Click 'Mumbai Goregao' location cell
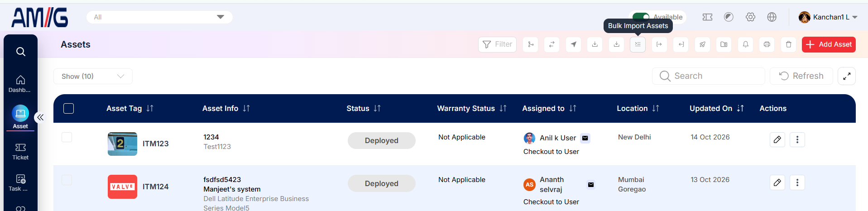Image resolution: width=868 pixels, height=211 pixels. point(632,184)
